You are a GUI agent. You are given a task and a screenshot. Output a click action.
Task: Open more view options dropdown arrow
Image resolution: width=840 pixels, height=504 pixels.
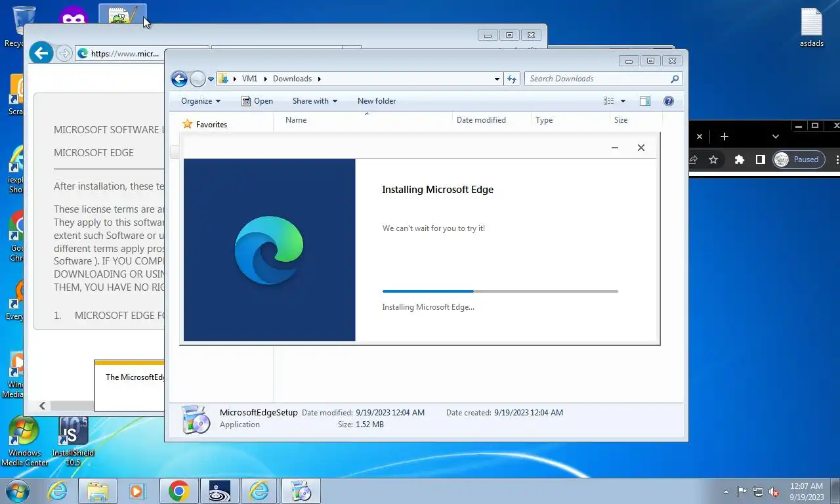(623, 101)
